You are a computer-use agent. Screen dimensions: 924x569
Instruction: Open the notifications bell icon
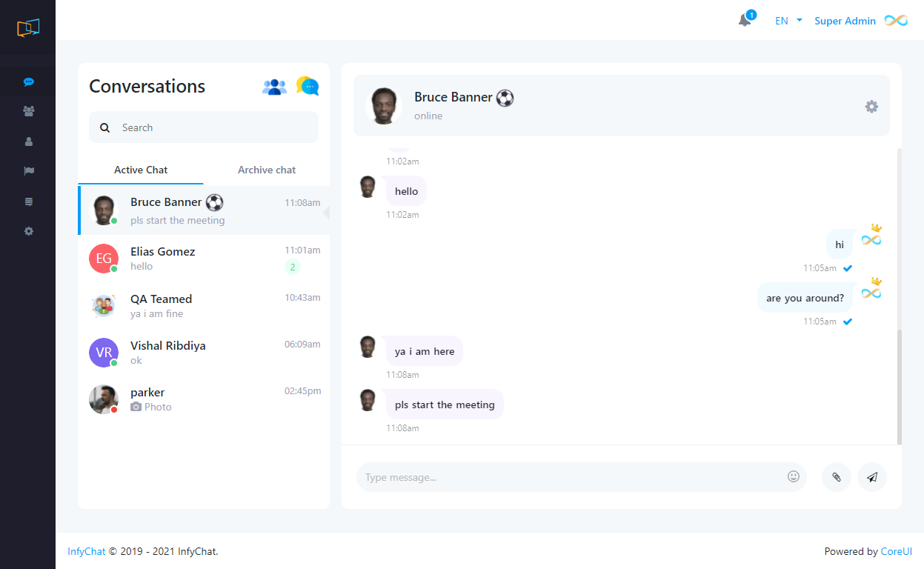(x=745, y=21)
